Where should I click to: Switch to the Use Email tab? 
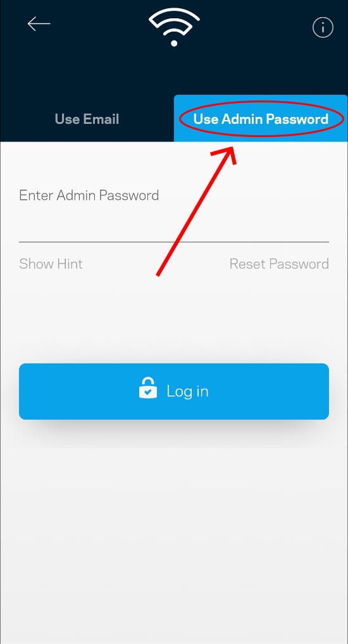click(x=87, y=119)
